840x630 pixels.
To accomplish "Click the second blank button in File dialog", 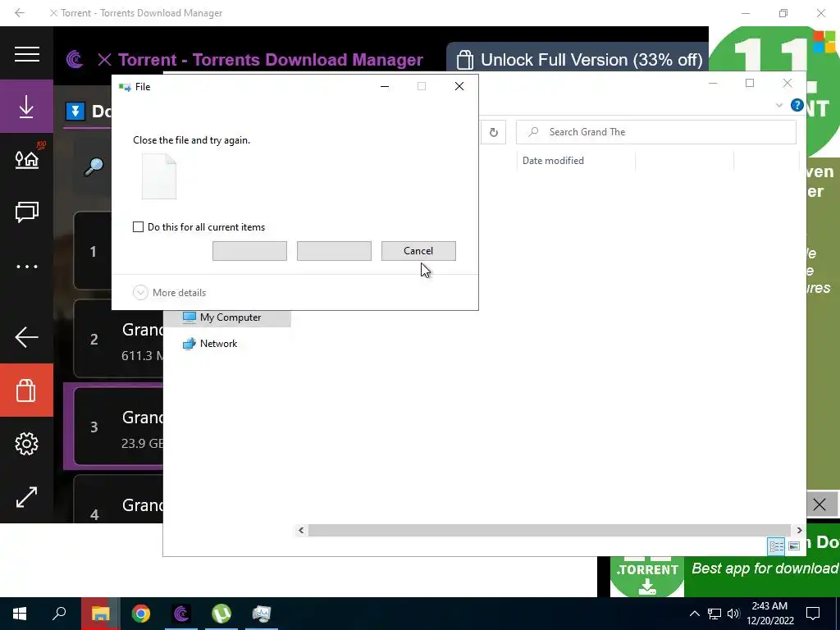I will [x=335, y=251].
